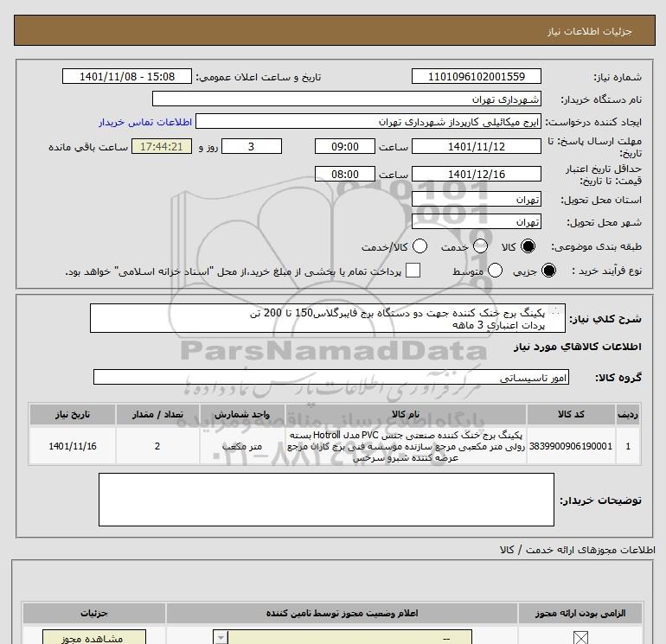The height and width of the screenshot is (644, 666).
Task: Select the کالا radio button
Action: pos(528,246)
